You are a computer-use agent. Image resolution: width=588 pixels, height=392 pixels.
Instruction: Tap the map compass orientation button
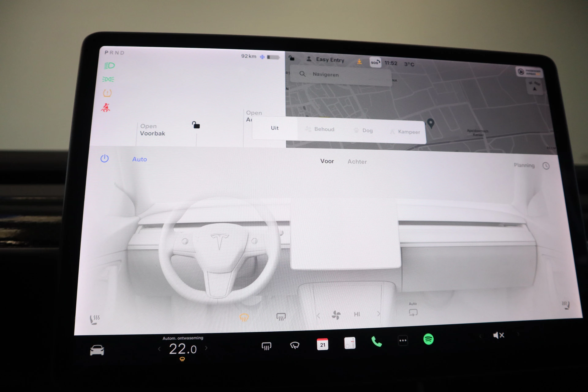pos(535,87)
